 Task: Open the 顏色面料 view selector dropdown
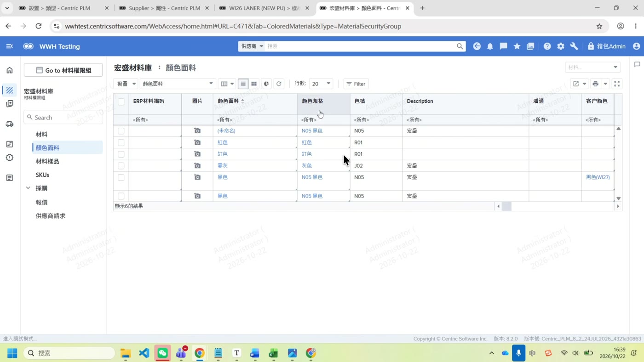pyautogui.click(x=178, y=84)
